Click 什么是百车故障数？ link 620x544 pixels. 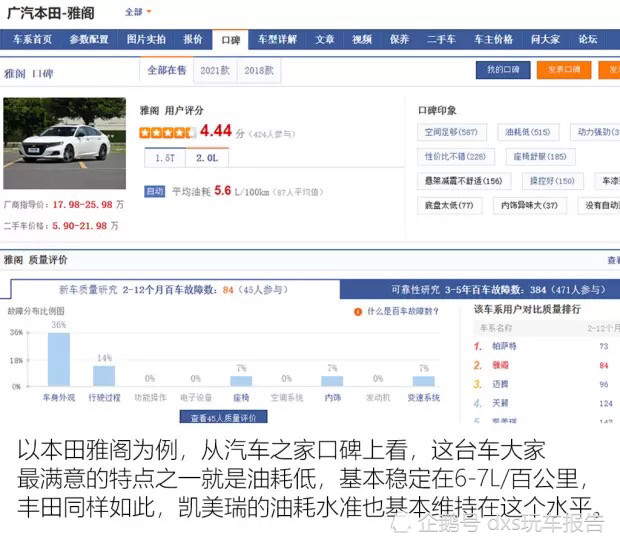403,312
